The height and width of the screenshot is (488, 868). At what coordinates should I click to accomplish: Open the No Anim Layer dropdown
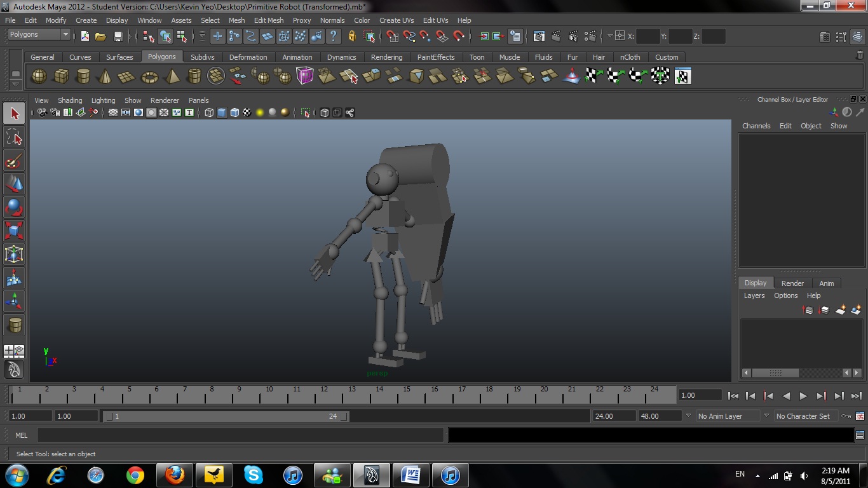pos(766,416)
